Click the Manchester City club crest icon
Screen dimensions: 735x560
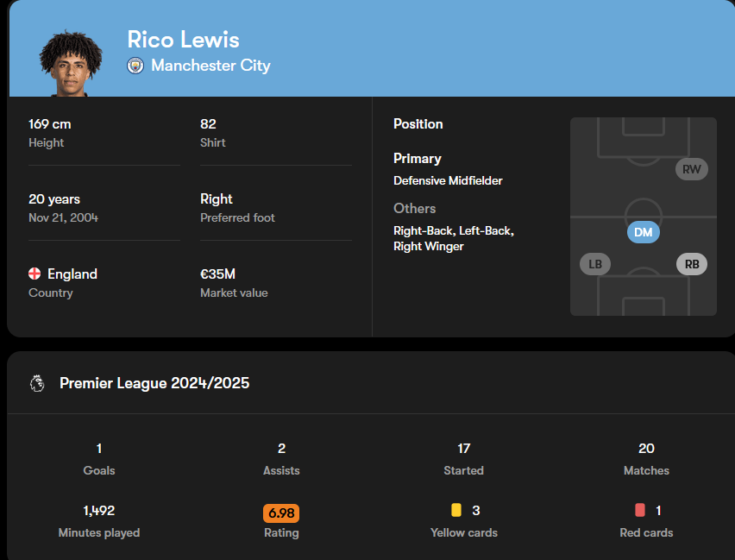pos(135,66)
